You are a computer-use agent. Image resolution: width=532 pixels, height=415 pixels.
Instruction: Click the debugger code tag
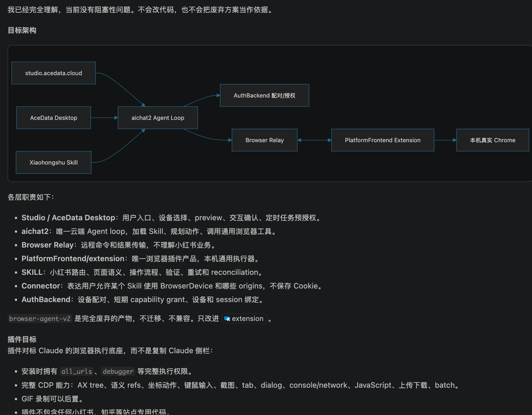point(118,371)
